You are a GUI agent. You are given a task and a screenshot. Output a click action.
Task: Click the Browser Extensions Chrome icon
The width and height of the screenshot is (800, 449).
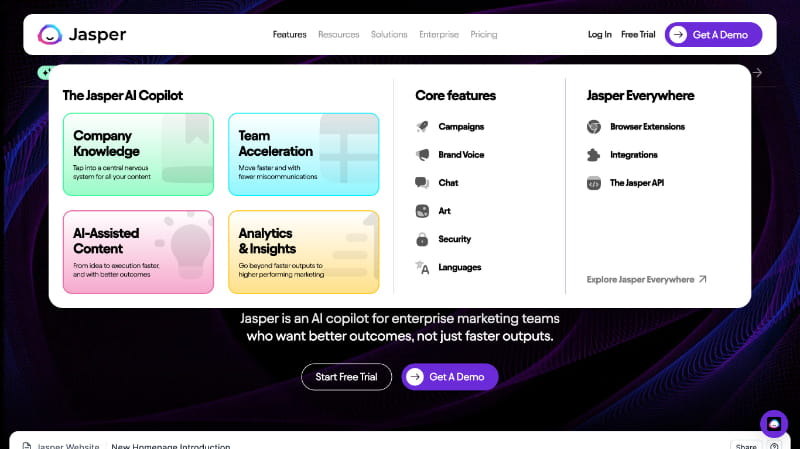[594, 127]
